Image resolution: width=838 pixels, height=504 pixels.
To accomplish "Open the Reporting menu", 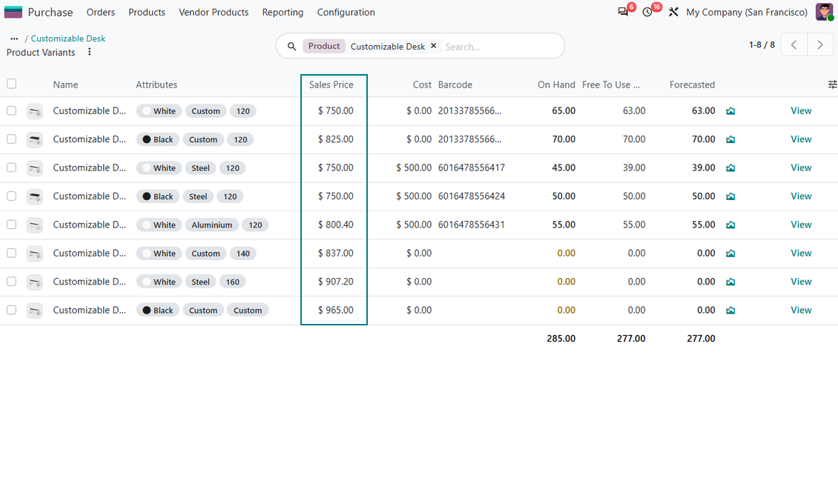I will [283, 13].
